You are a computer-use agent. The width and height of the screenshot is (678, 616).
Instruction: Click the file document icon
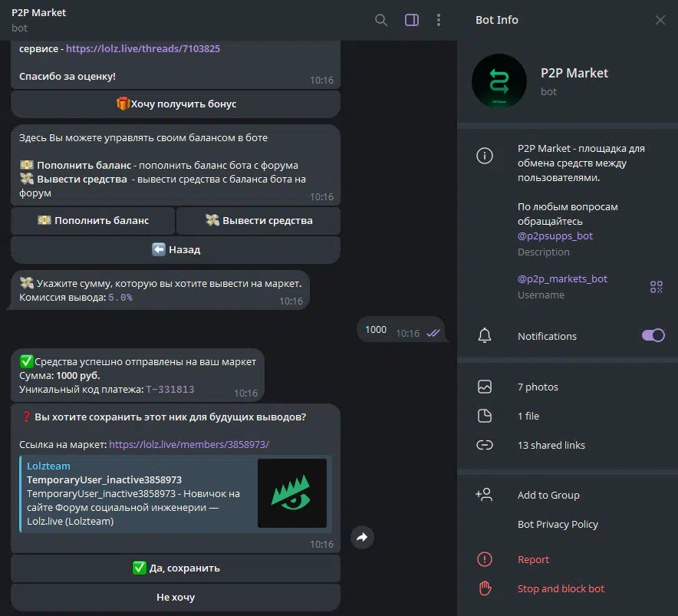click(x=484, y=416)
